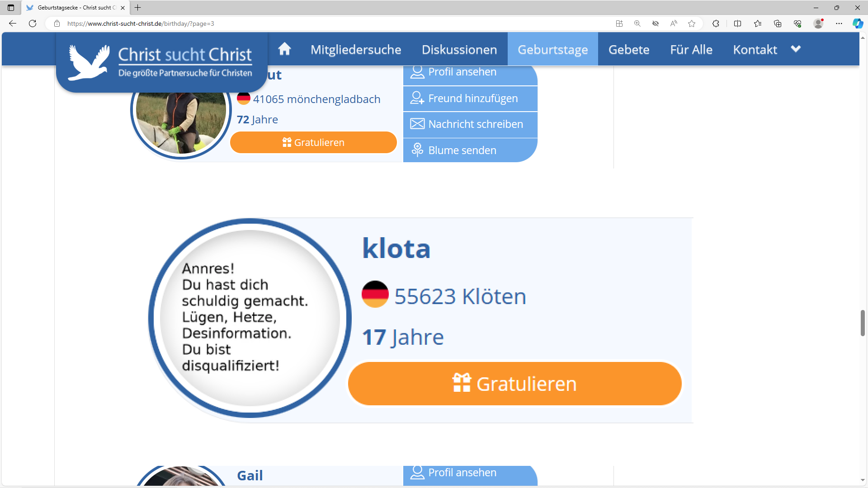
Task: Switch to the Geburtstage tab
Action: point(552,49)
